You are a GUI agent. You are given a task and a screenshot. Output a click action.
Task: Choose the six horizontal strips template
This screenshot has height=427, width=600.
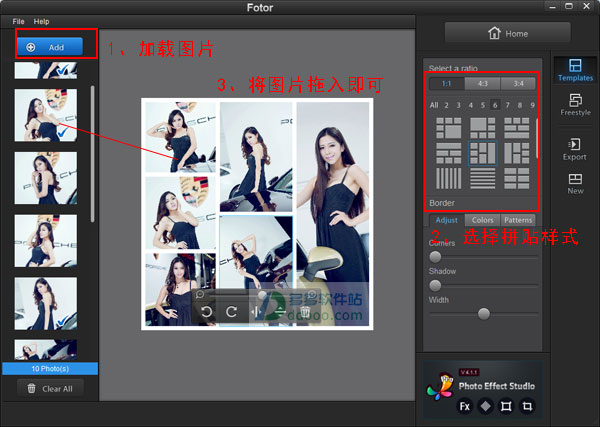pyautogui.click(x=482, y=178)
